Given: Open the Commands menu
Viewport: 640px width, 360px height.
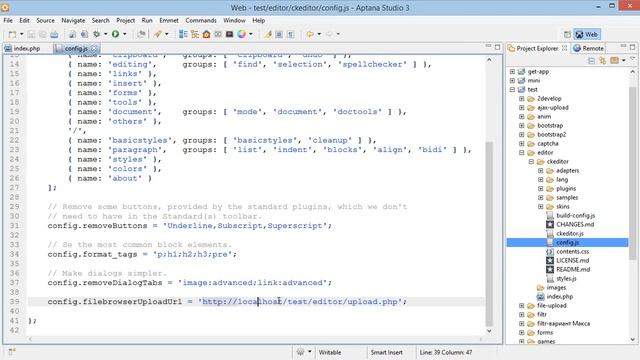Looking at the screenshot, I should coord(201,20).
